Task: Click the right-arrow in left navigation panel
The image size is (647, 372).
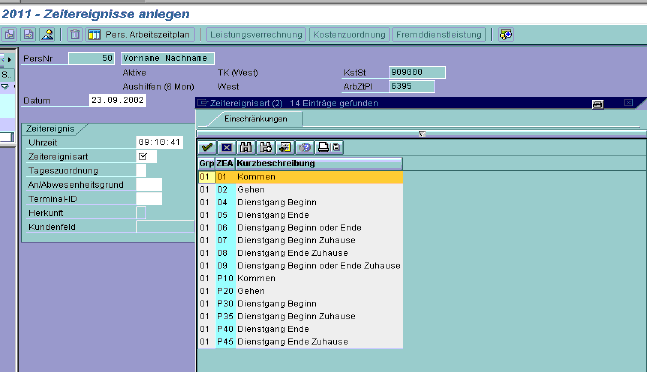Action: click(9, 59)
